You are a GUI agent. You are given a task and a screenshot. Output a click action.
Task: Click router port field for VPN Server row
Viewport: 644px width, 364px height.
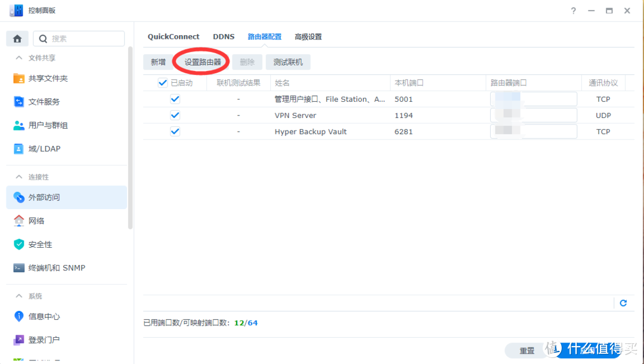coord(534,116)
